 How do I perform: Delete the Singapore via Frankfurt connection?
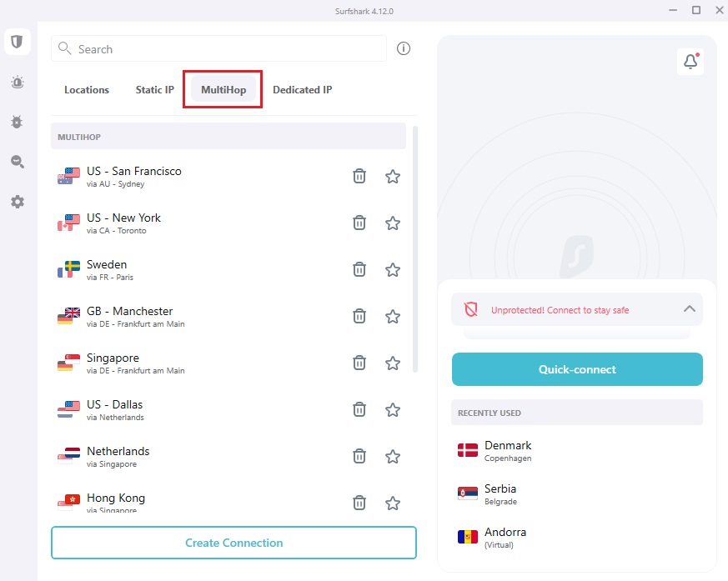click(x=359, y=363)
